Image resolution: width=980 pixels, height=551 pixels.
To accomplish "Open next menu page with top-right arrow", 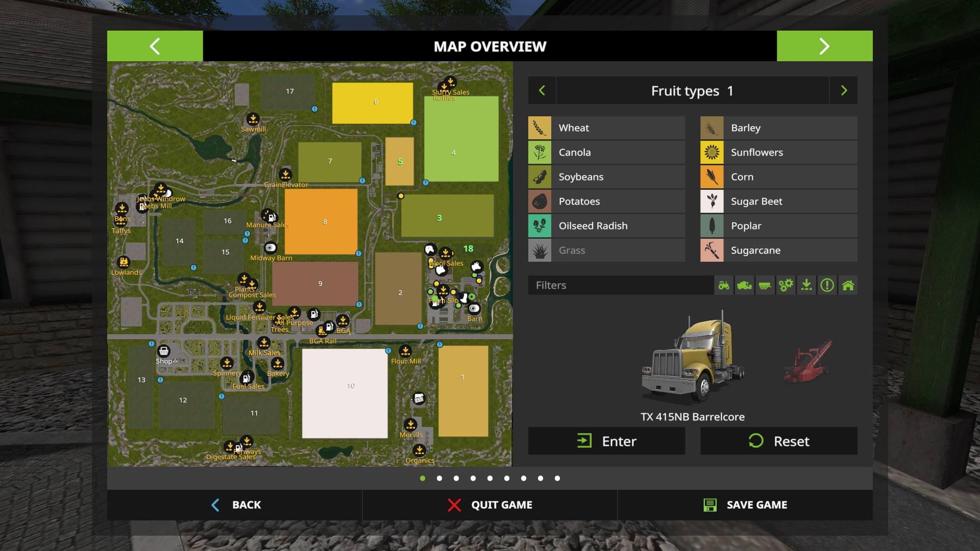I will (824, 46).
